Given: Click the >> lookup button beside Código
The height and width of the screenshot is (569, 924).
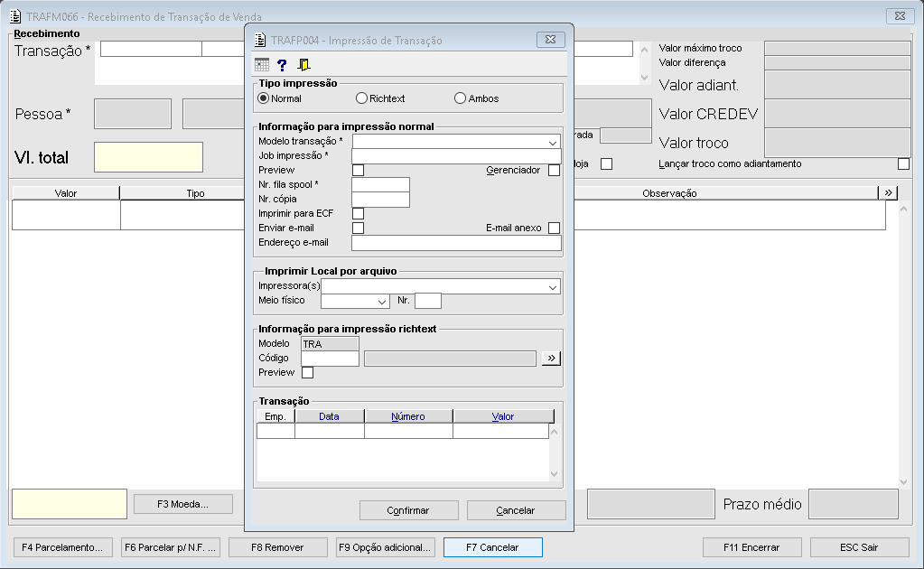Looking at the screenshot, I should click(x=551, y=359).
